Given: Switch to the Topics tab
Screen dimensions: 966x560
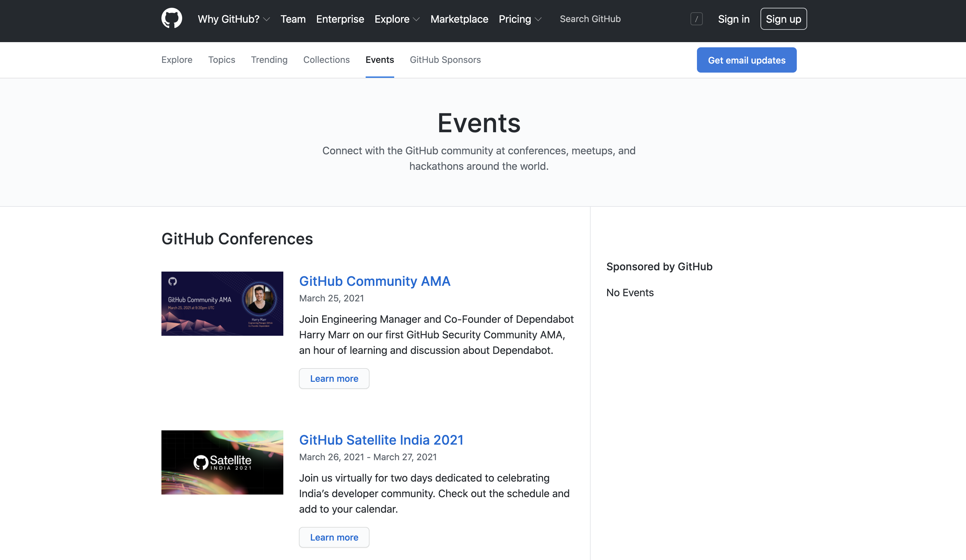Looking at the screenshot, I should tap(222, 60).
